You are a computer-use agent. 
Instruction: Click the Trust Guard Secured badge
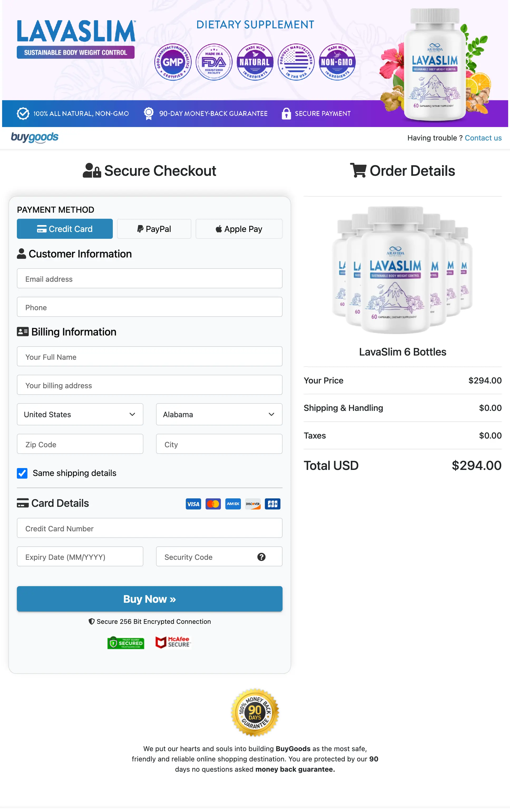pos(126,642)
